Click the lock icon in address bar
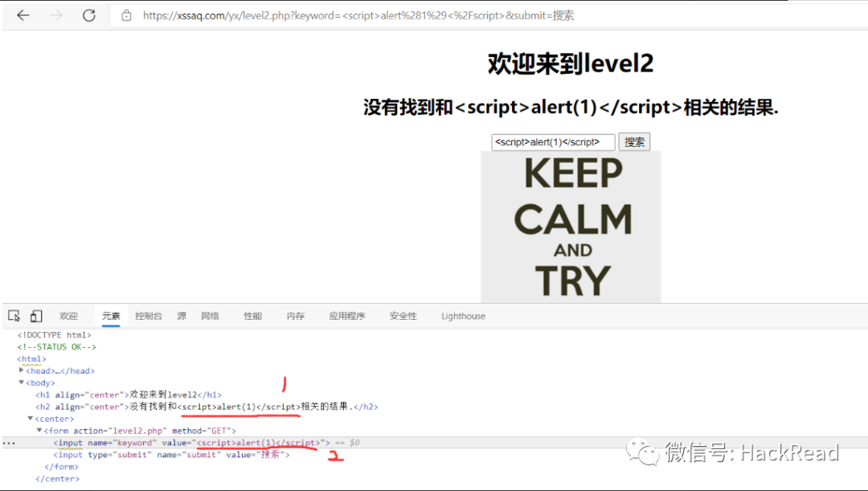Image resolution: width=868 pixels, height=491 pixels. (x=127, y=15)
